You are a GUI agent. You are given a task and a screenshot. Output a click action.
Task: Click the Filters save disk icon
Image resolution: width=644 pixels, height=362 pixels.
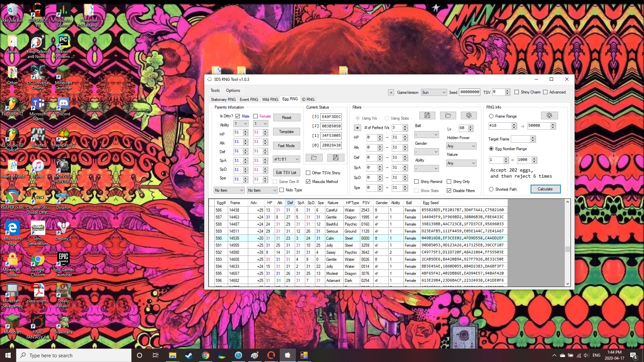427,116
